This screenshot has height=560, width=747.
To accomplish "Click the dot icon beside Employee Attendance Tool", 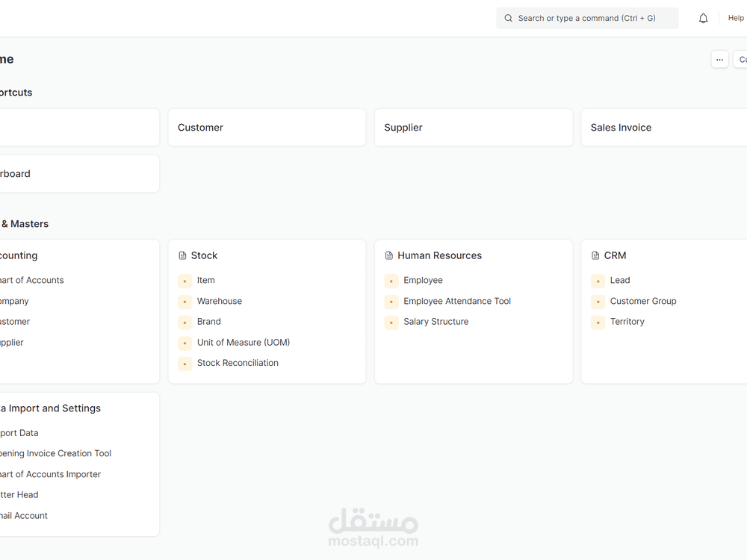I will tap(391, 302).
